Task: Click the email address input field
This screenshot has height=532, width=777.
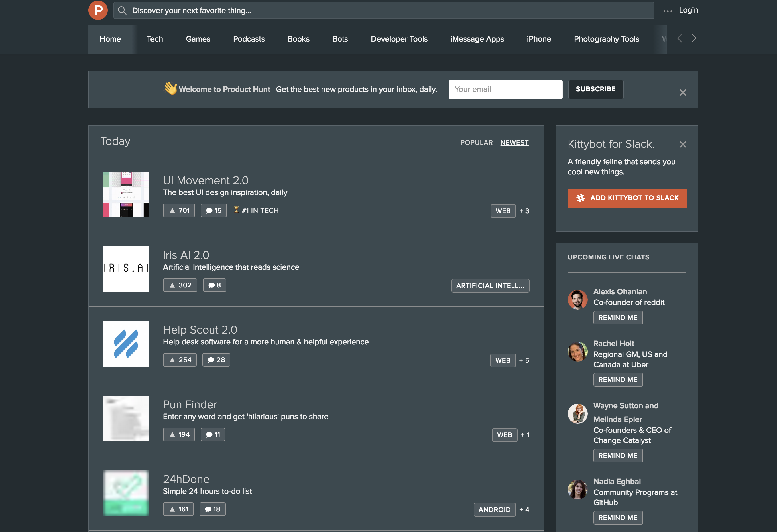Action: 505,89
